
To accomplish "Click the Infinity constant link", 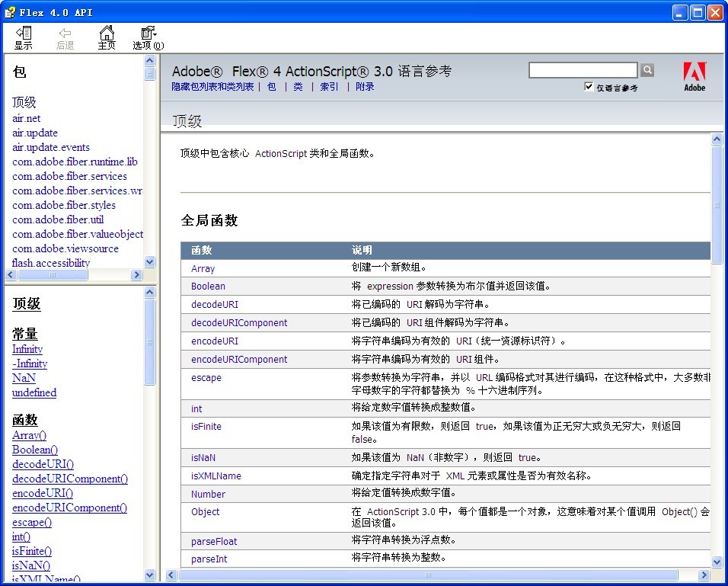I will pos(27,349).
